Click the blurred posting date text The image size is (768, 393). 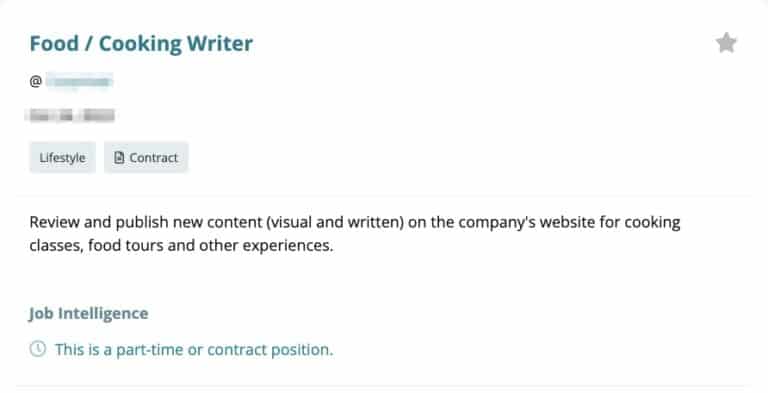72,116
